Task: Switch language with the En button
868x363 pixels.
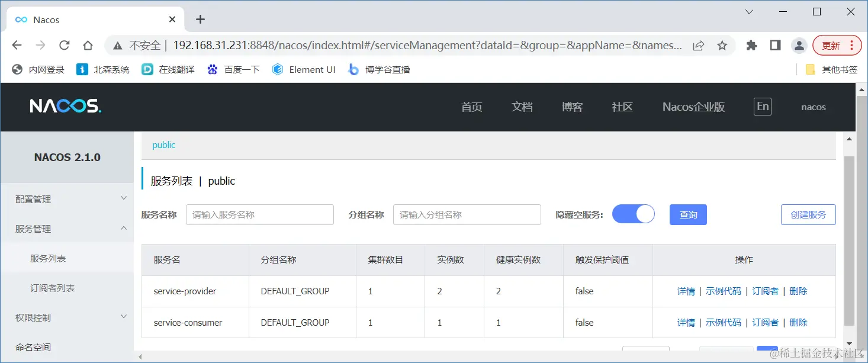Action: tap(763, 107)
